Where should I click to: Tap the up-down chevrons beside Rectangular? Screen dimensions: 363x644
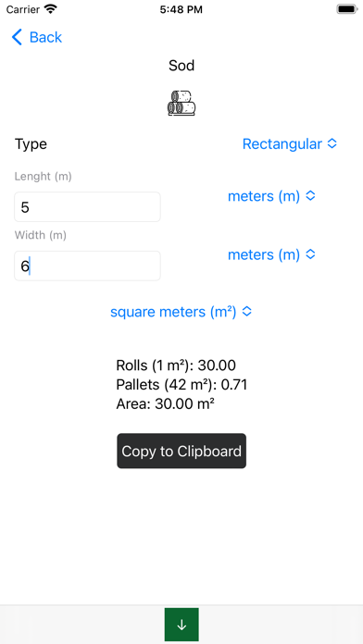(x=332, y=144)
